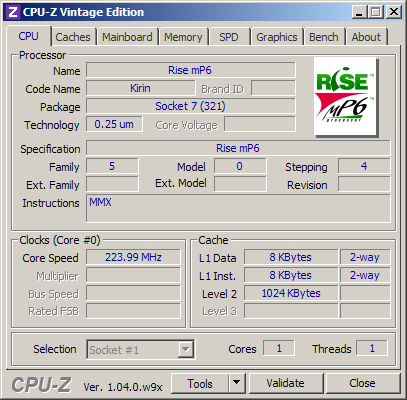Click the Technology value 0.25 um
The height and width of the screenshot is (400, 407).
click(x=114, y=124)
